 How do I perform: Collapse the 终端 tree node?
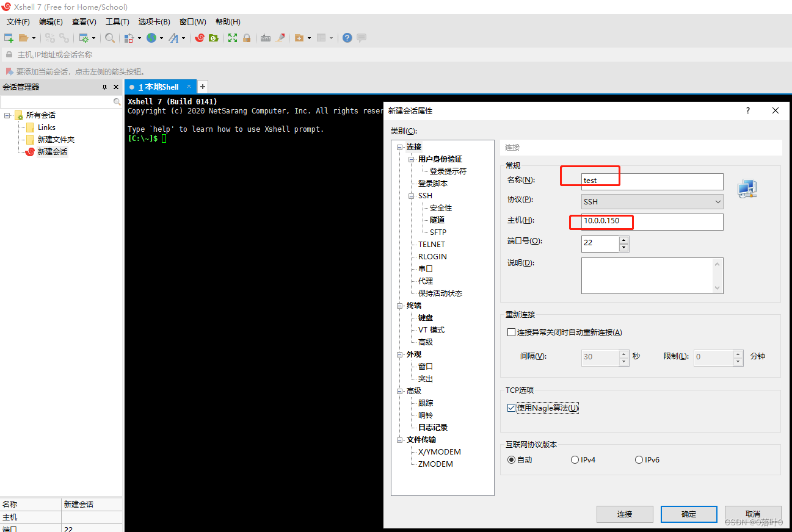(400, 306)
